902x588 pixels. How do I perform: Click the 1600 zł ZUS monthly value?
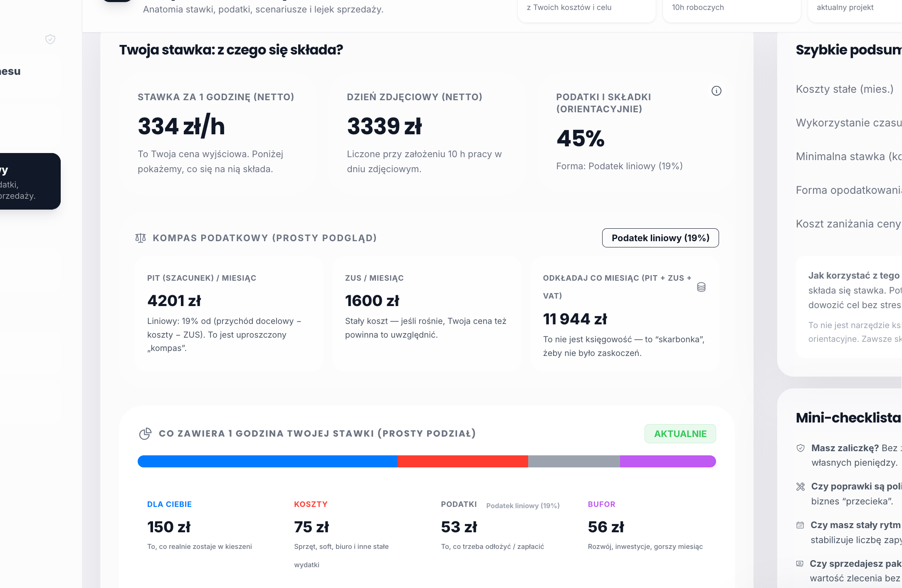point(372,301)
